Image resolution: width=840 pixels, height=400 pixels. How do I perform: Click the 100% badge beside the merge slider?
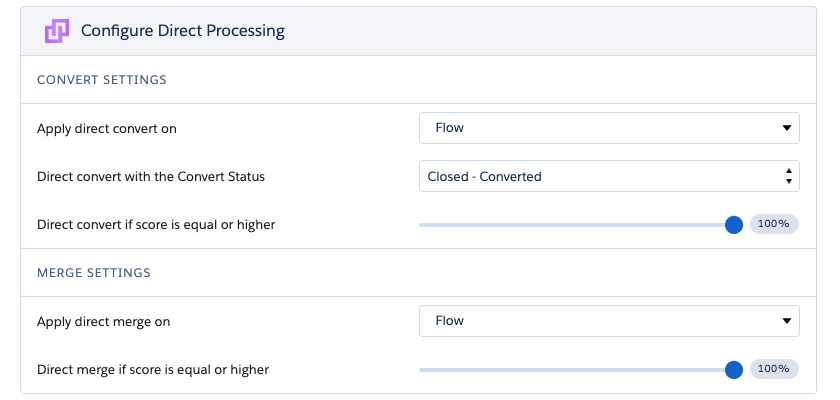click(x=774, y=369)
